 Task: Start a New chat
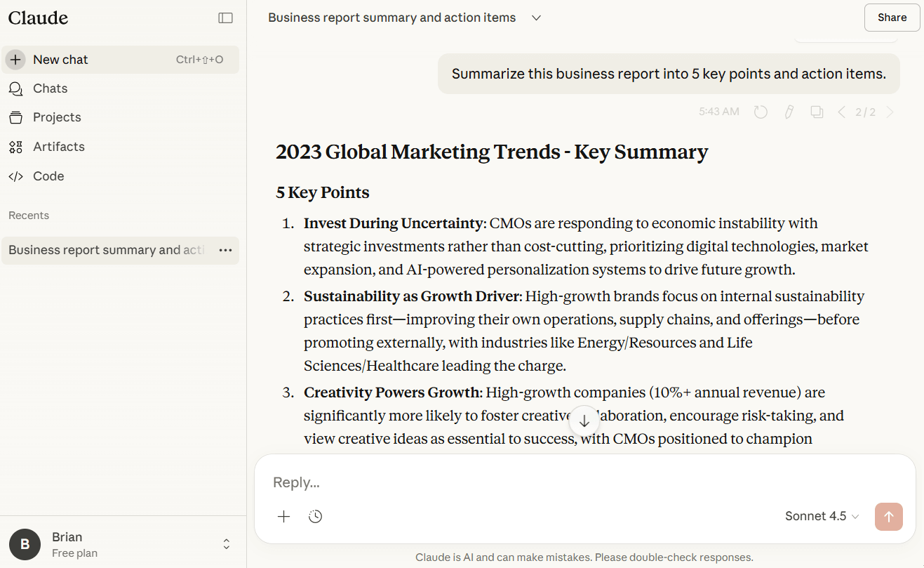point(60,60)
